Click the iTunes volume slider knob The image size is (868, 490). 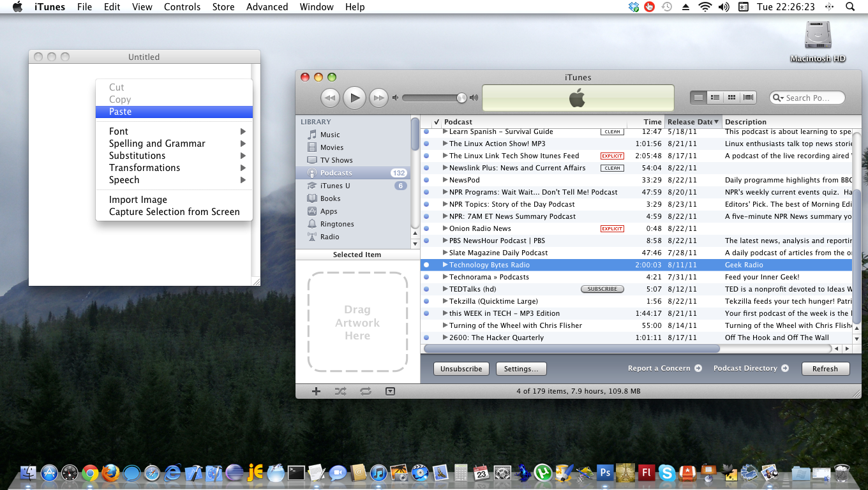pos(461,98)
